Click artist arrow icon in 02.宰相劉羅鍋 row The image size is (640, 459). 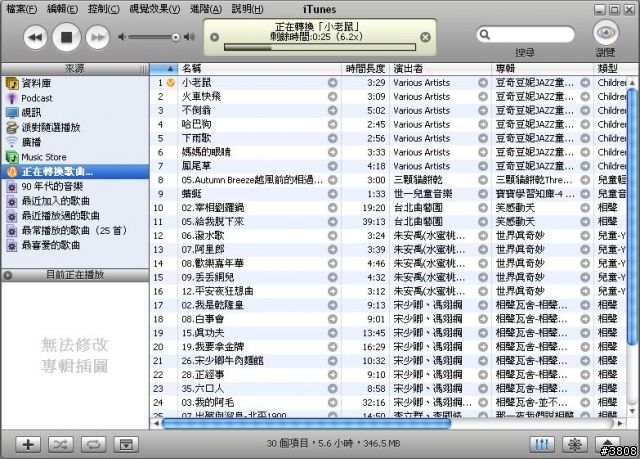(x=483, y=208)
